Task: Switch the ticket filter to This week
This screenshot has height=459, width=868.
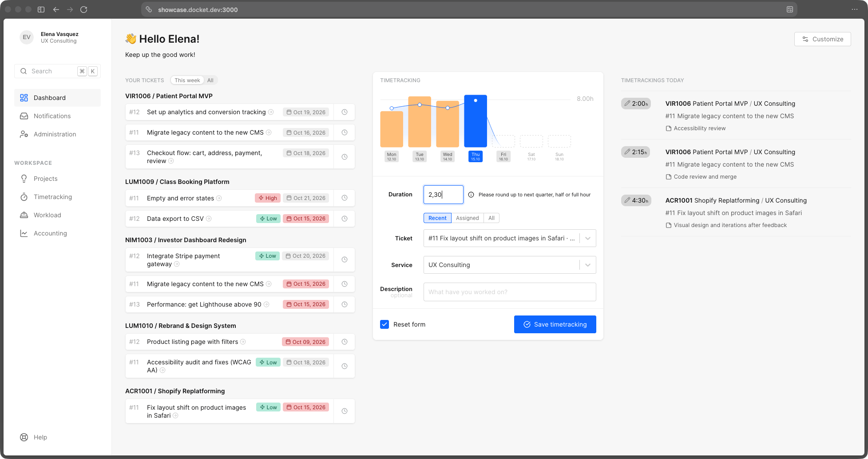Action: (187, 80)
